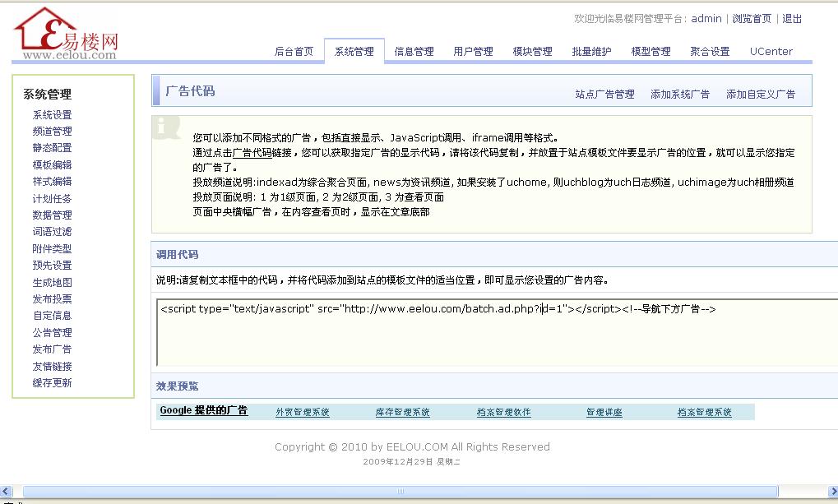Click the horizontal scrollbar thumb
This screenshot has width=838, height=504.
(x=400, y=491)
